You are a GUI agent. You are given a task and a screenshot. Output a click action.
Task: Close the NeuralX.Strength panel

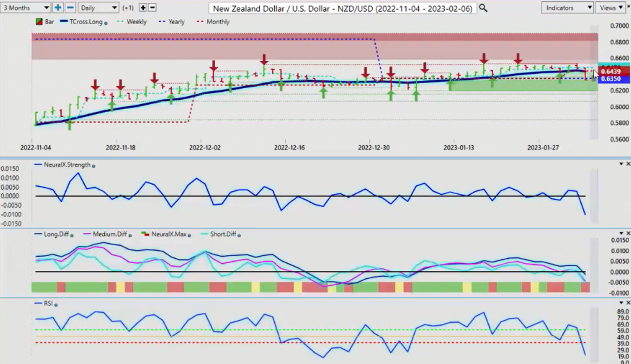(x=628, y=164)
